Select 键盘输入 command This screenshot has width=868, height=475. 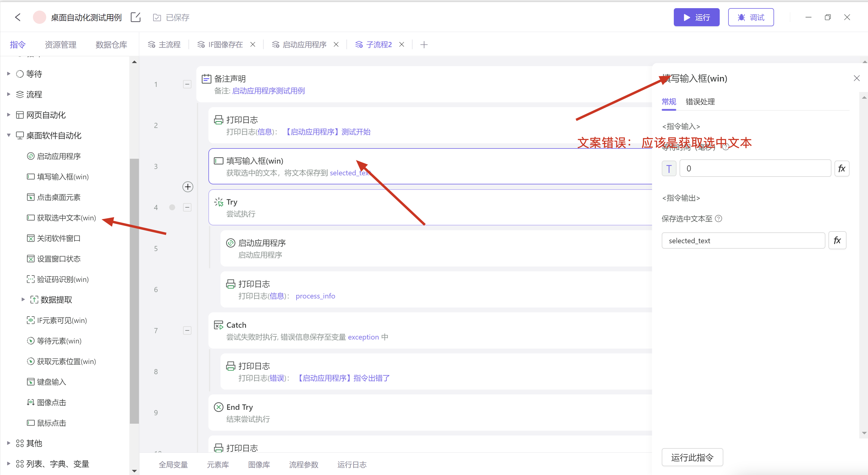click(x=47, y=382)
